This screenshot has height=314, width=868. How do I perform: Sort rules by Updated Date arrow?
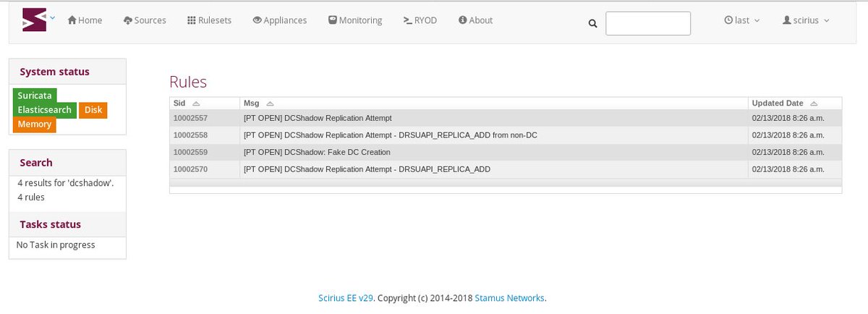814,103
